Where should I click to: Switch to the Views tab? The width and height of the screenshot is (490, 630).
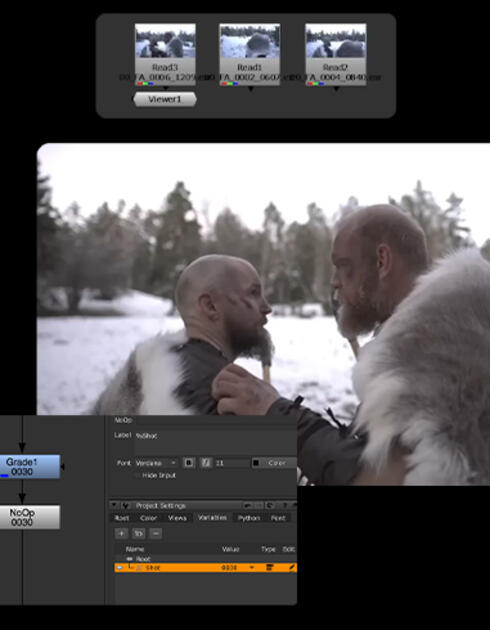(x=177, y=518)
